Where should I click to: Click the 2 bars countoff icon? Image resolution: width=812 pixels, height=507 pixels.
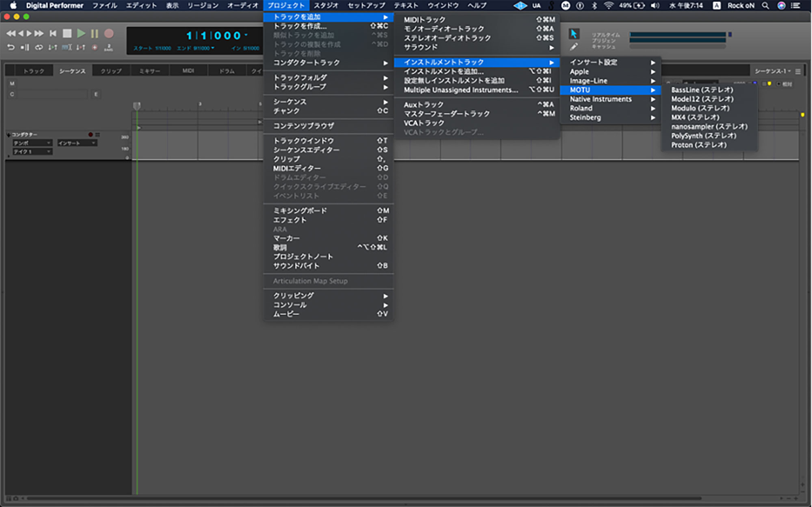click(108, 48)
